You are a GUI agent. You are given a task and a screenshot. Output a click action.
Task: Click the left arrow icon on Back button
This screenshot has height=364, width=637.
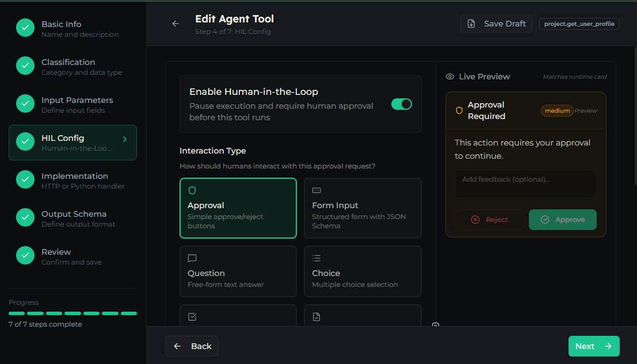point(177,346)
